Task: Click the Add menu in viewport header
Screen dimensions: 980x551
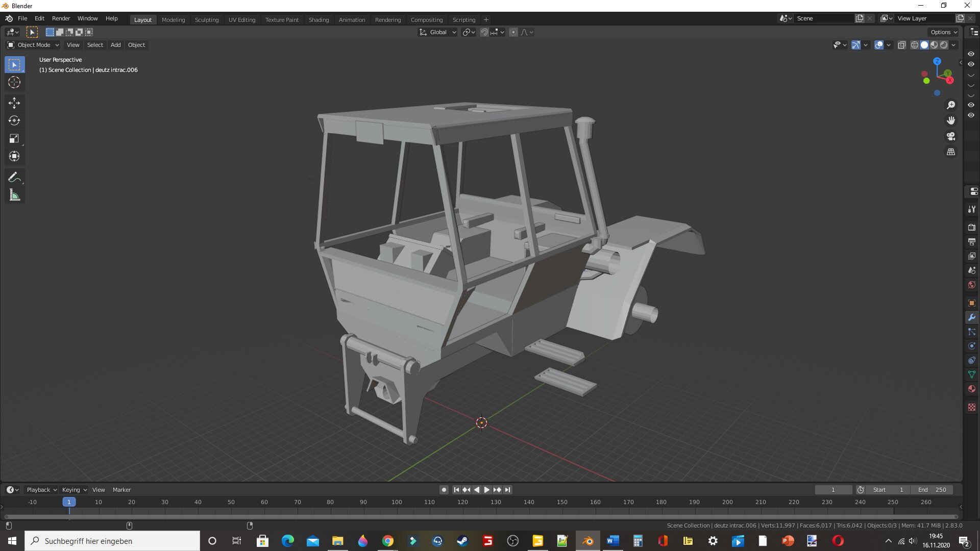Action: [116, 45]
